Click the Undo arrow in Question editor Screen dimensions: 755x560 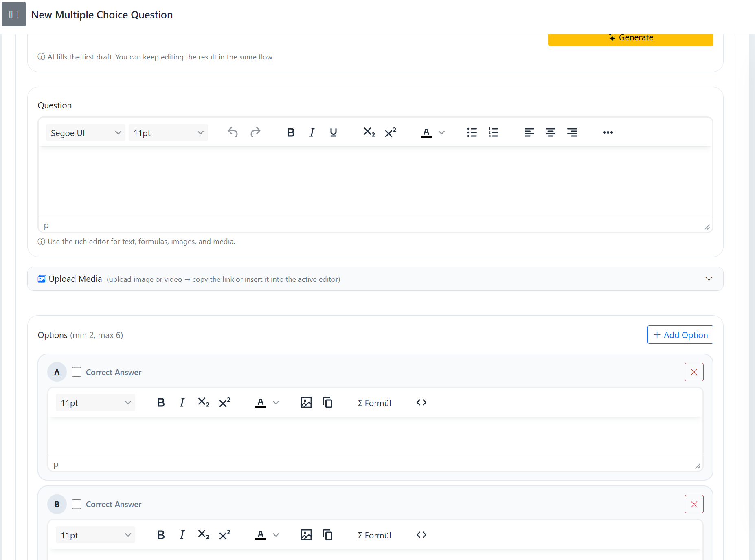click(233, 132)
